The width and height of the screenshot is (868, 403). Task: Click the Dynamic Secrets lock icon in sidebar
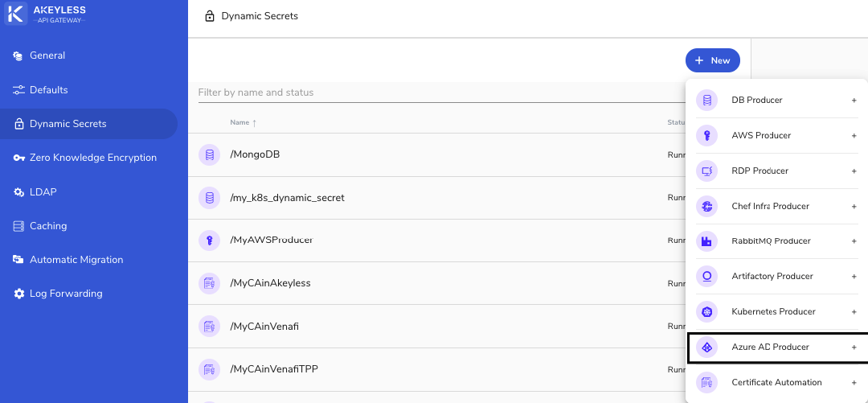pyautogui.click(x=18, y=124)
